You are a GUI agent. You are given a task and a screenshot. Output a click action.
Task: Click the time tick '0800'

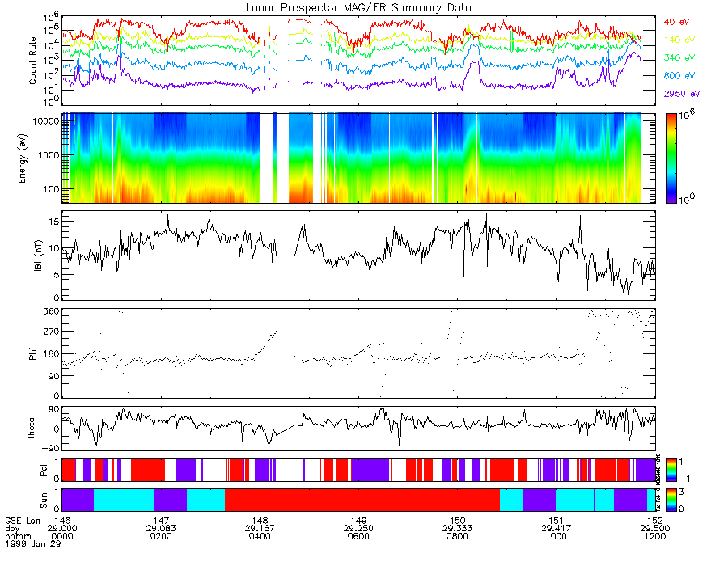(x=457, y=536)
